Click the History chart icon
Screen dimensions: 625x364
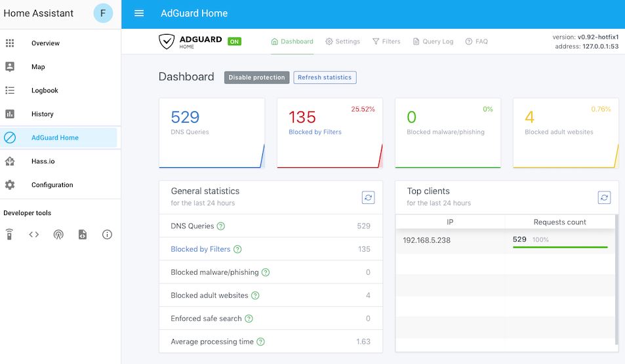[x=10, y=114]
